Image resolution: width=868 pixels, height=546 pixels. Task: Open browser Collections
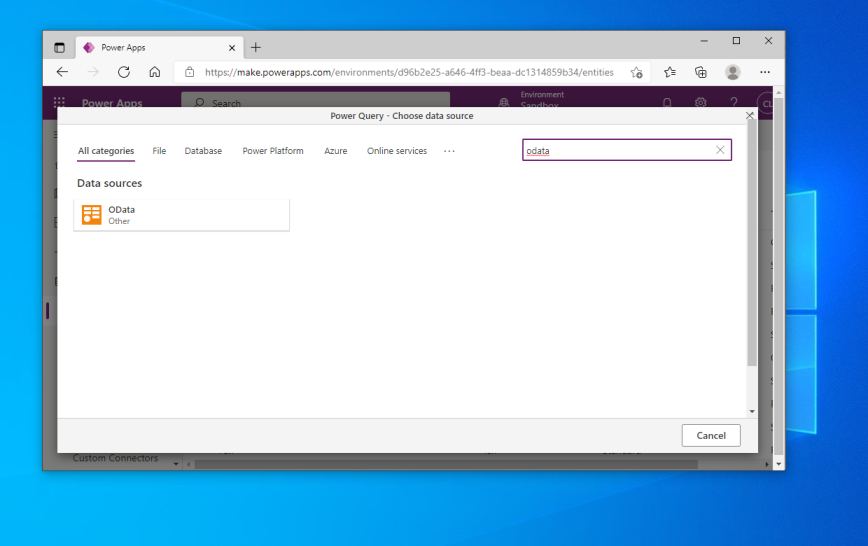(x=701, y=72)
